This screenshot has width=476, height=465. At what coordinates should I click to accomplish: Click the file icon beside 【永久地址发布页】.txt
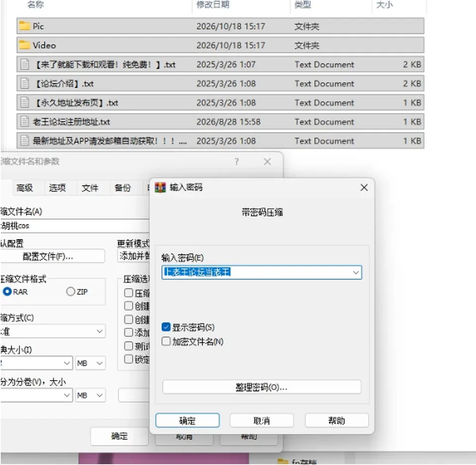pos(25,103)
